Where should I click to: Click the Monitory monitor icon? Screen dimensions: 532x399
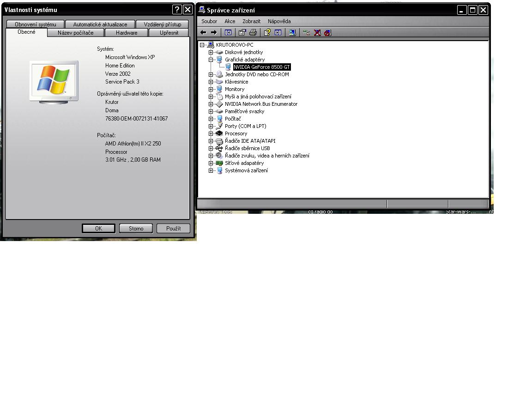pyautogui.click(x=219, y=89)
